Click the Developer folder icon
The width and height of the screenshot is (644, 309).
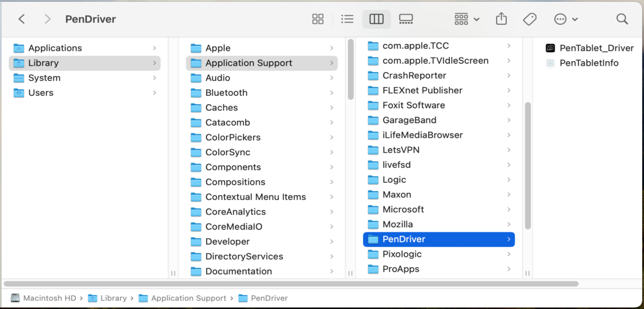[x=196, y=242]
